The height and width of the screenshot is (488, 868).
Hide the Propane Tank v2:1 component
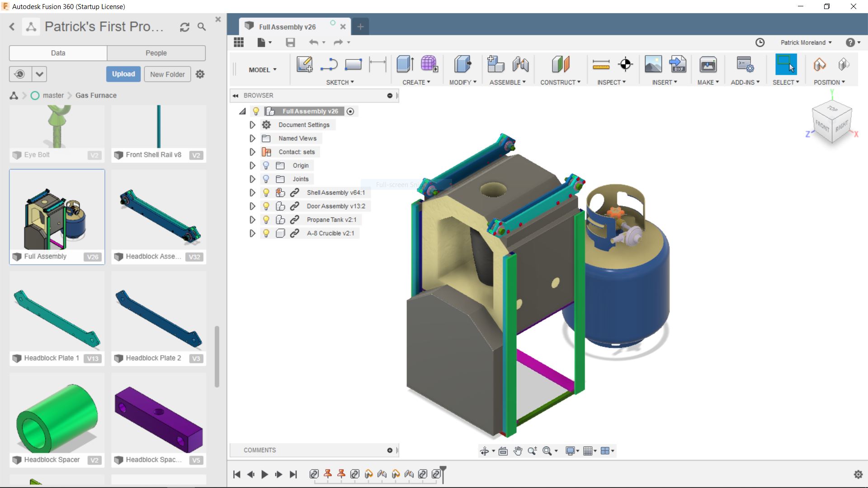[266, 220]
